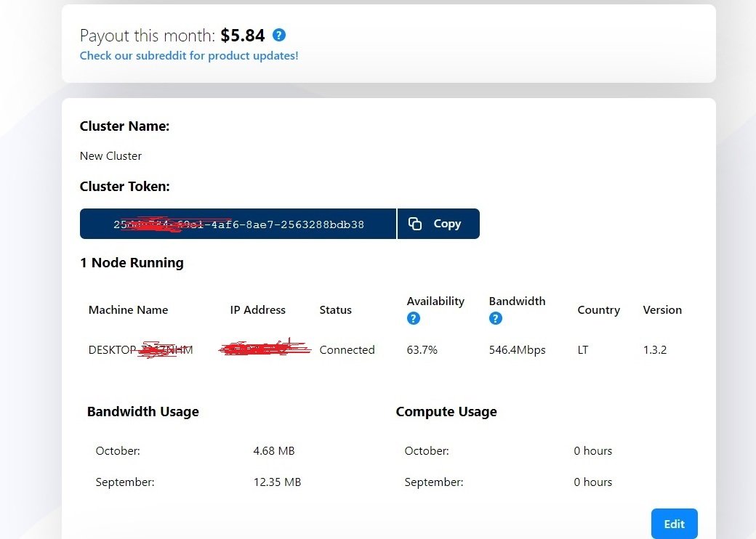Click the October bandwidth usage 4.68 MB

point(274,451)
